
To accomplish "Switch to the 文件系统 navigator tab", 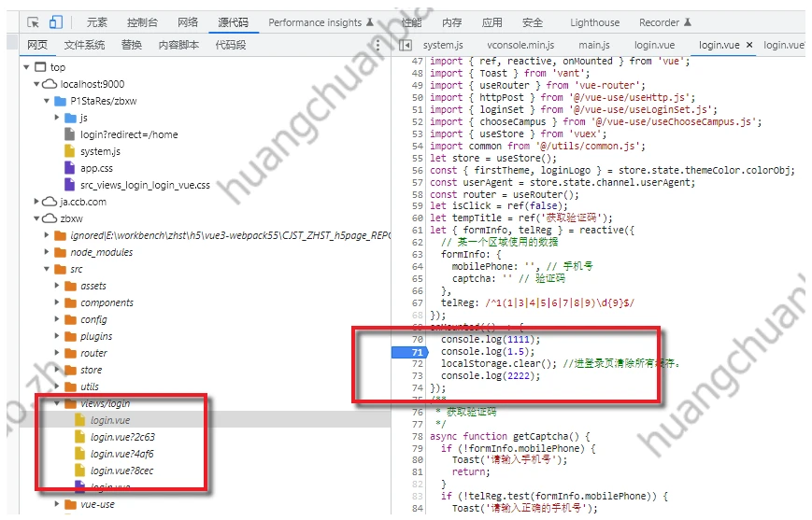I will tap(84, 45).
